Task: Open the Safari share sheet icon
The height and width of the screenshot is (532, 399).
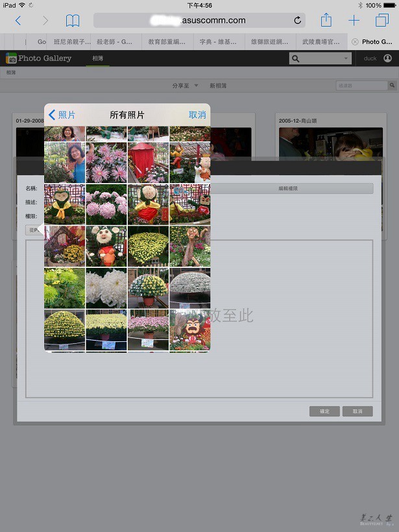Action: pyautogui.click(x=326, y=19)
